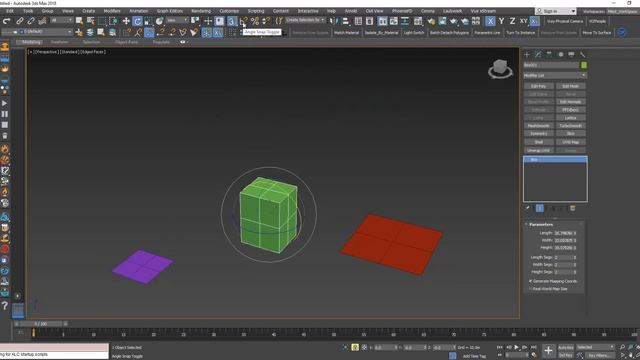The image size is (640, 360).
Task: Click the Move To Surface button
Action: coord(597,33)
